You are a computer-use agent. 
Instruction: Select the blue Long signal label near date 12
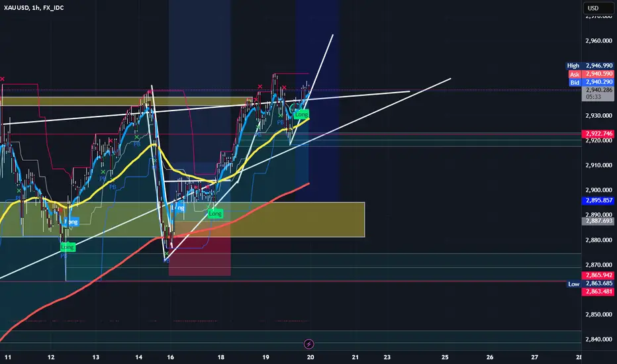[71, 222]
